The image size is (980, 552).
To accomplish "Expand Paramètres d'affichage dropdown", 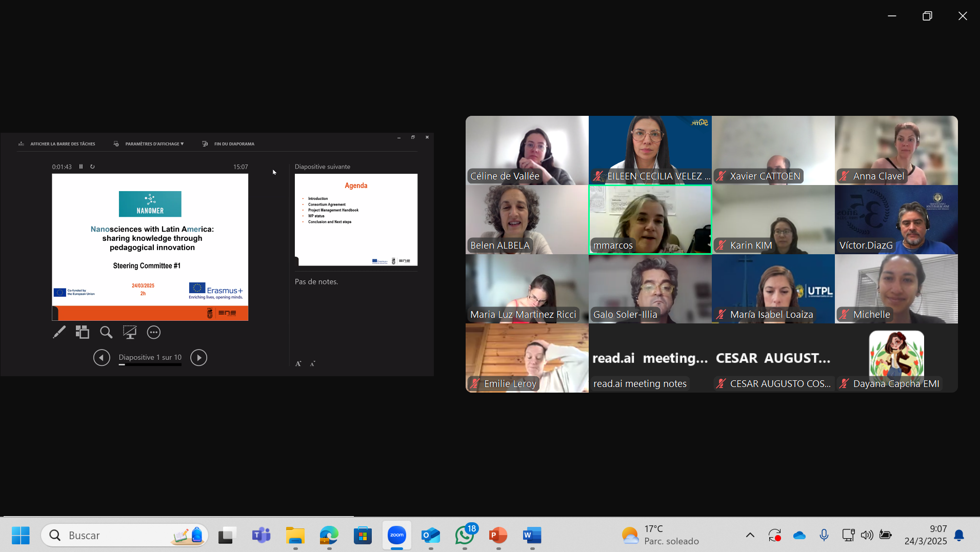I will tap(154, 144).
